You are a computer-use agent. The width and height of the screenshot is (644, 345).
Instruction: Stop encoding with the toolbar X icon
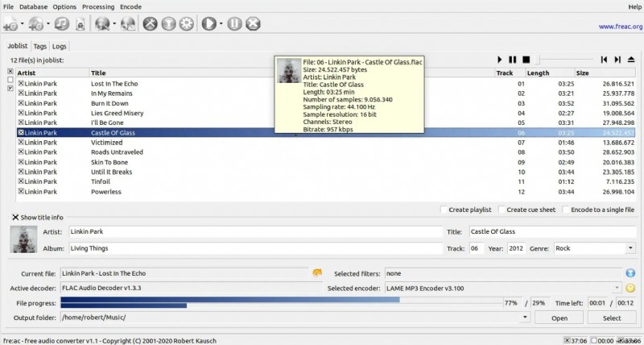pyautogui.click(x=253, y=24)
